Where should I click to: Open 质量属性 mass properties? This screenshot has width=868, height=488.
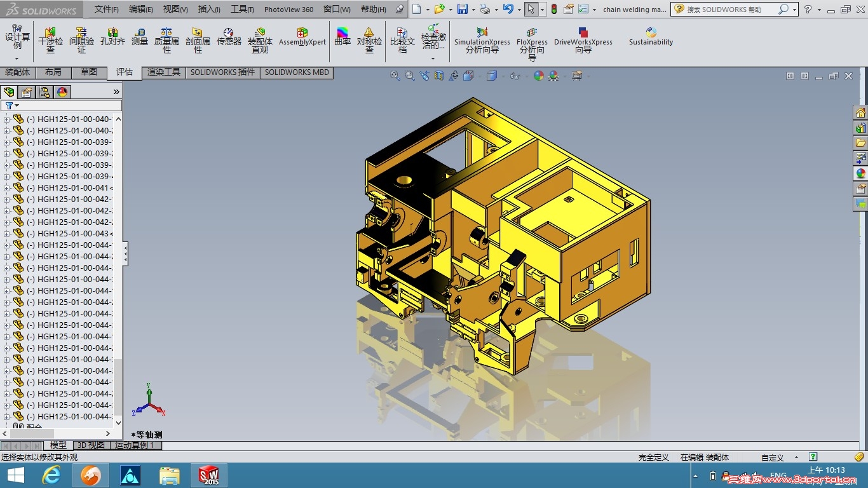166,40
